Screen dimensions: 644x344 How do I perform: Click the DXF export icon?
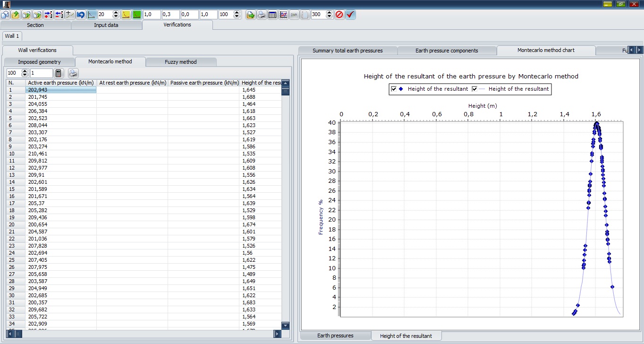294,15
